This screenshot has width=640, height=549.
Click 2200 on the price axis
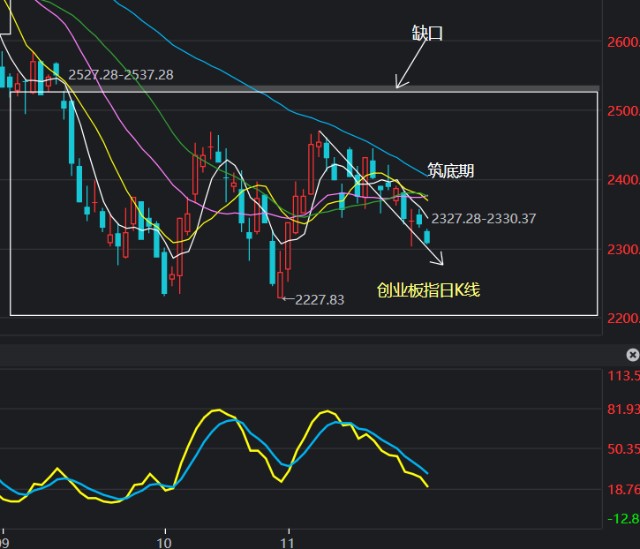(x=622, y=318)
